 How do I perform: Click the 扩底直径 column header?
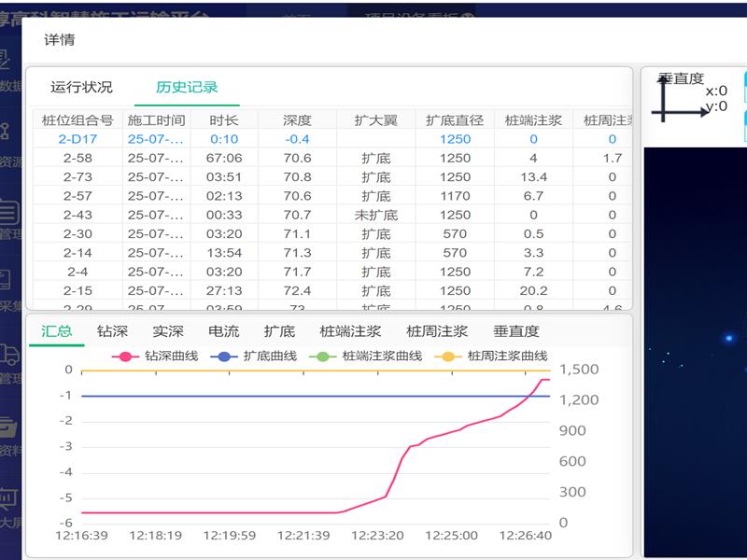[455, 120]
